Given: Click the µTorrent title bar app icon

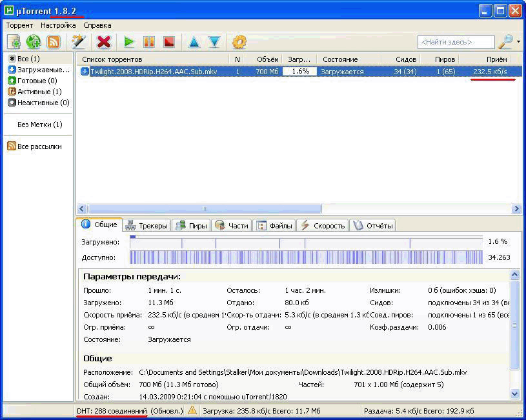Looking at the screenshot, I should pyautogui.click(x=9, y=11).
